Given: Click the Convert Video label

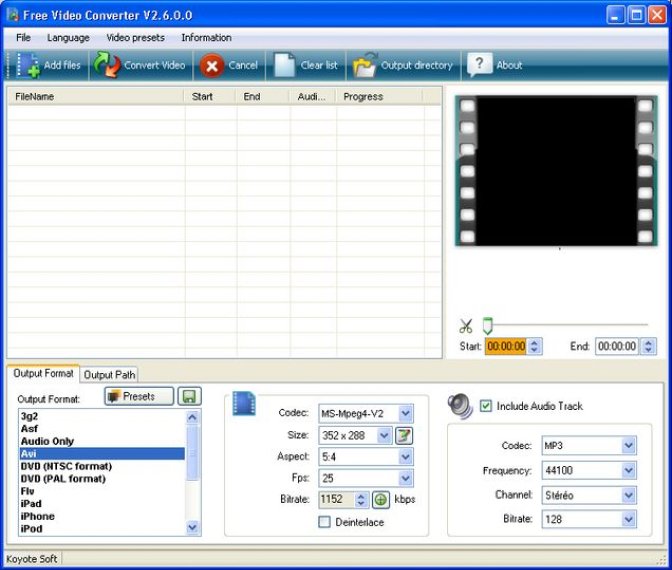Looking at the screenshot, I should [x=155, y=65].
